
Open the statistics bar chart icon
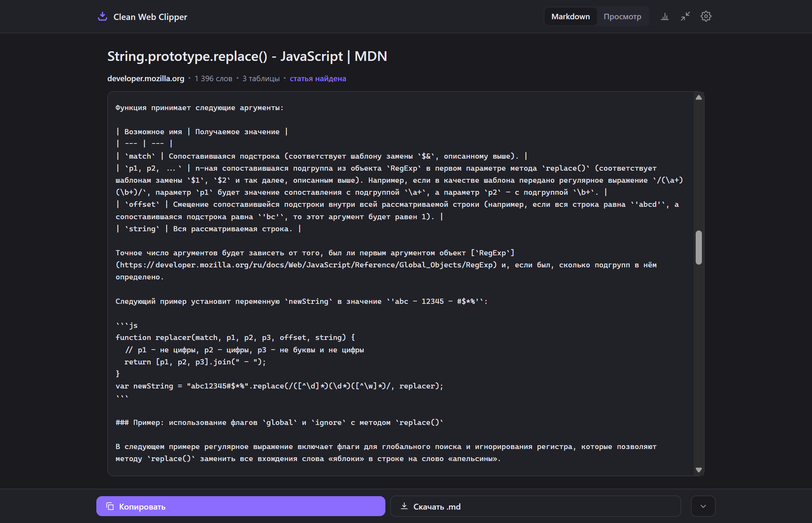[x=664, y=17]
